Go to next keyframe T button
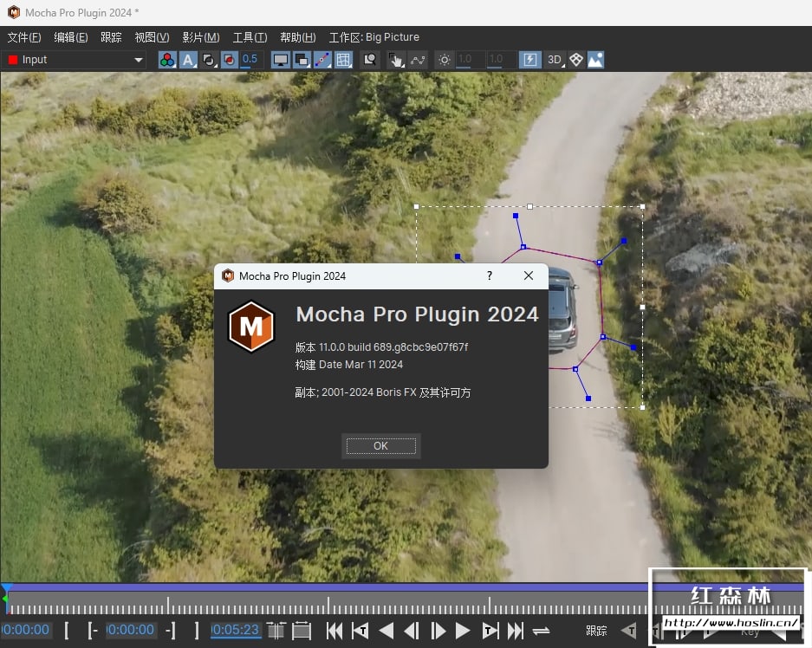The height and width of the screenshot is (648, 812). [490, 631]
